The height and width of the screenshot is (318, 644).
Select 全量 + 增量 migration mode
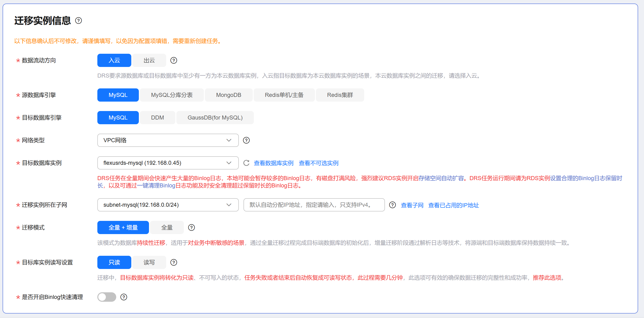(x=123, y=227)
